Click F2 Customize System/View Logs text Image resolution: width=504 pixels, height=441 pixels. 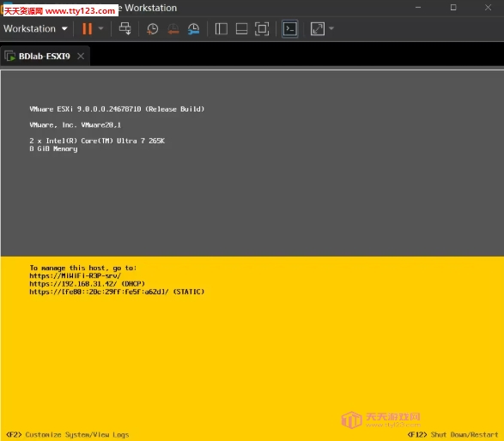68,435
